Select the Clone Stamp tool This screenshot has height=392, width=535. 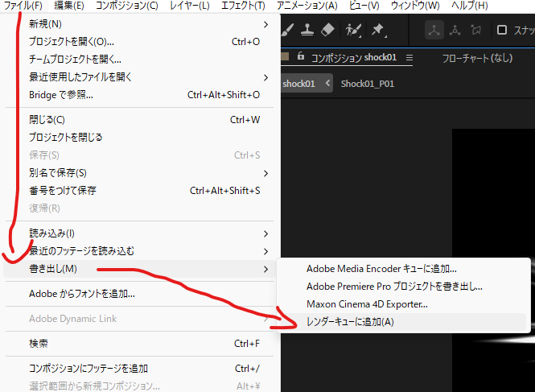(x=307, y=30)
